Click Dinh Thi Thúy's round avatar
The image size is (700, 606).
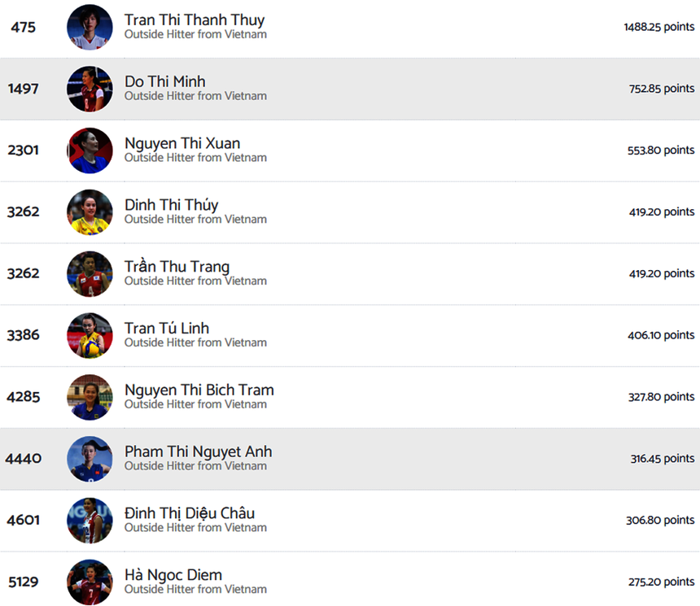coord(90,212)
